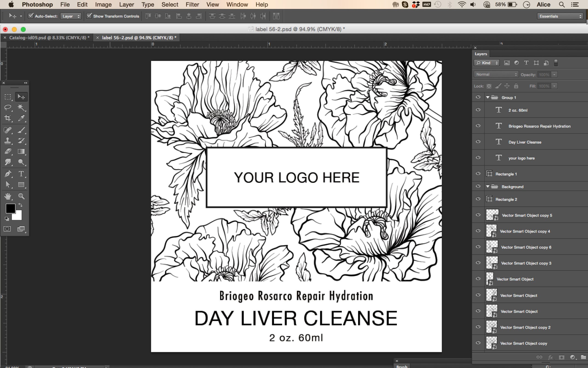
Task: Add a layer mask
Action: click(x=561, y=357)
